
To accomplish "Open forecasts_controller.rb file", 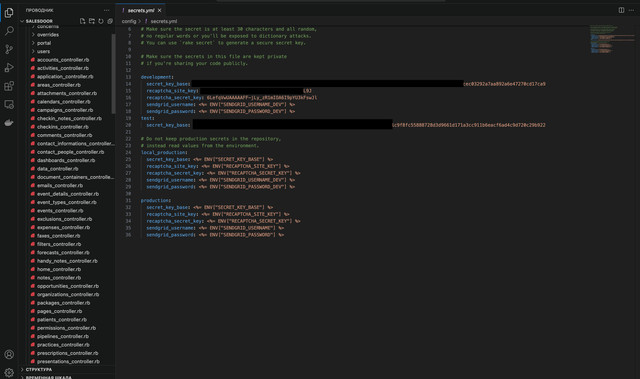I will [x=63, y=253].
